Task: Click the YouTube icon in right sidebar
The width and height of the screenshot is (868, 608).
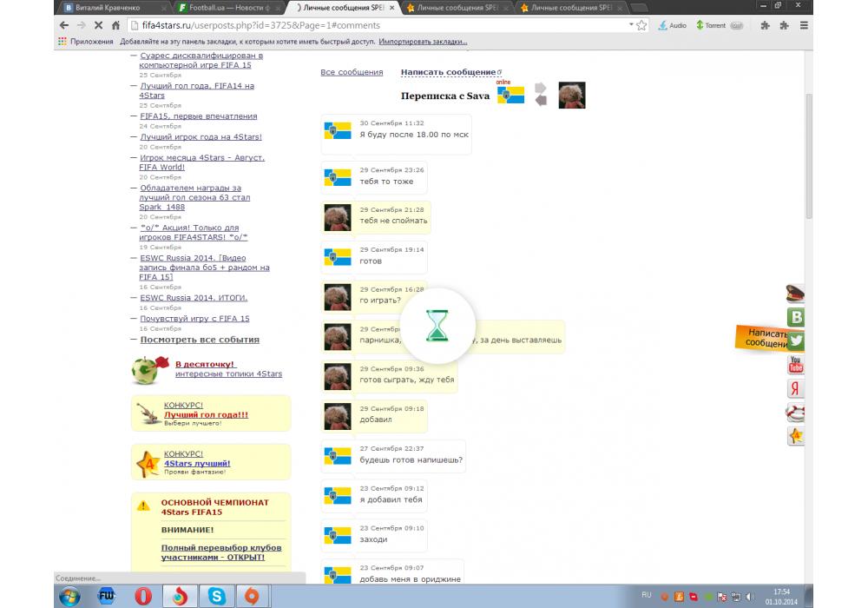Action: pos(795,365)
